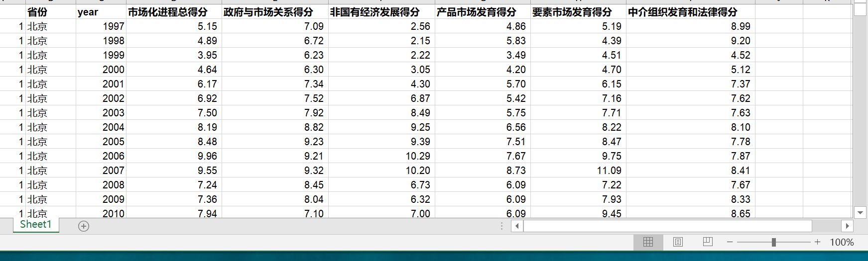The width and height of the screenshot is (868, 261).
Task: Select year cell 2007
Action: pos(101,171)
